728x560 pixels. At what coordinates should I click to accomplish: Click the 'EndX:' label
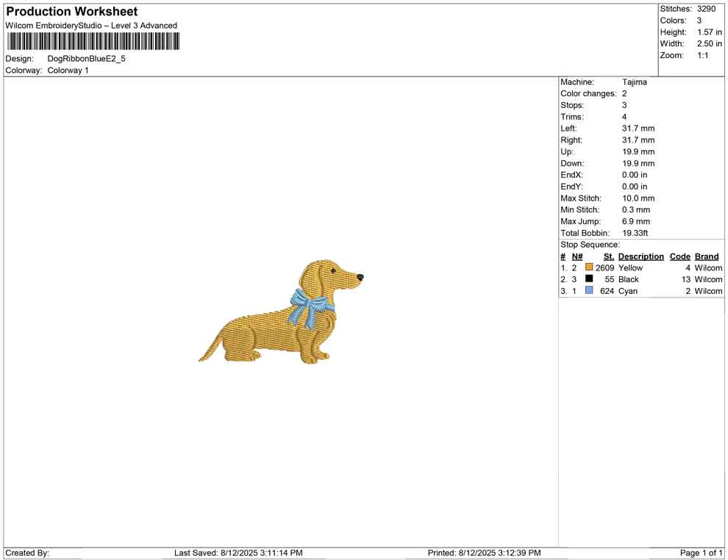[x=571, y=175]
